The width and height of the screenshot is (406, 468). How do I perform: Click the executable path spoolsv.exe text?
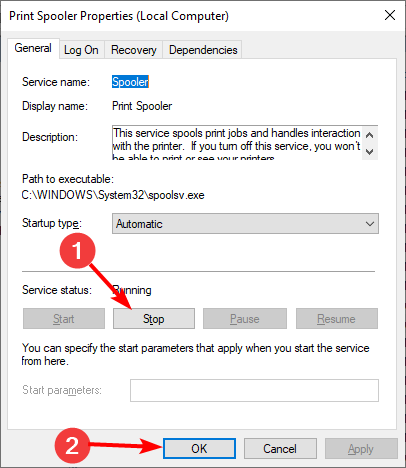point(113,195)
